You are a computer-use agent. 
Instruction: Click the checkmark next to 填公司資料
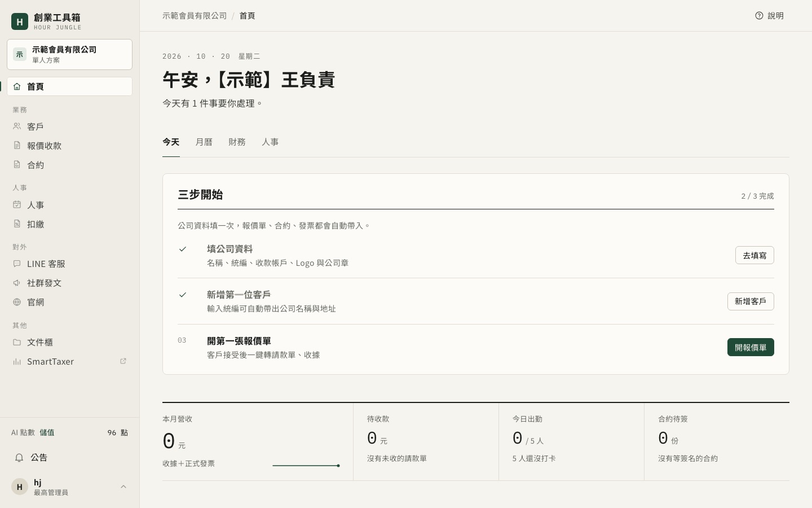point(183,249)
